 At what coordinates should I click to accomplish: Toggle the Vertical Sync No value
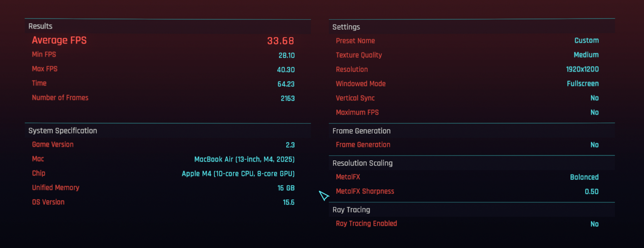coord(594,98)
